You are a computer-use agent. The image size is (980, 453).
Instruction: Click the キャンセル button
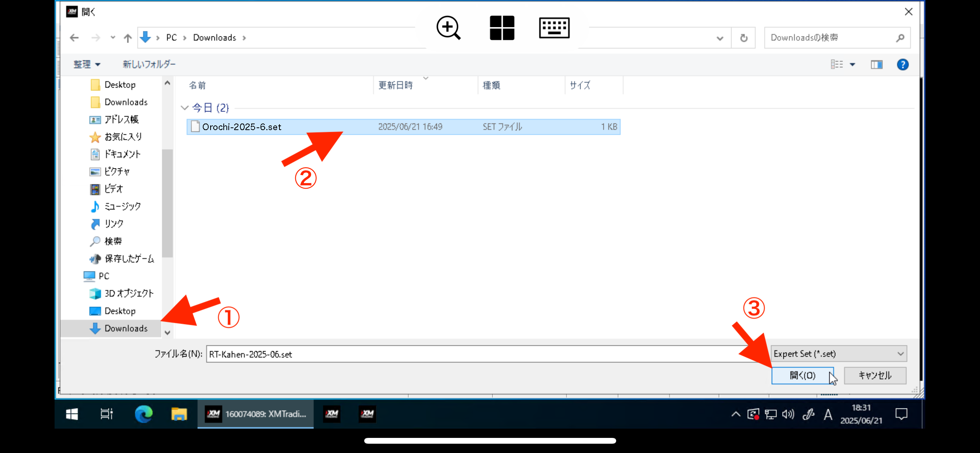click(875, 375)
